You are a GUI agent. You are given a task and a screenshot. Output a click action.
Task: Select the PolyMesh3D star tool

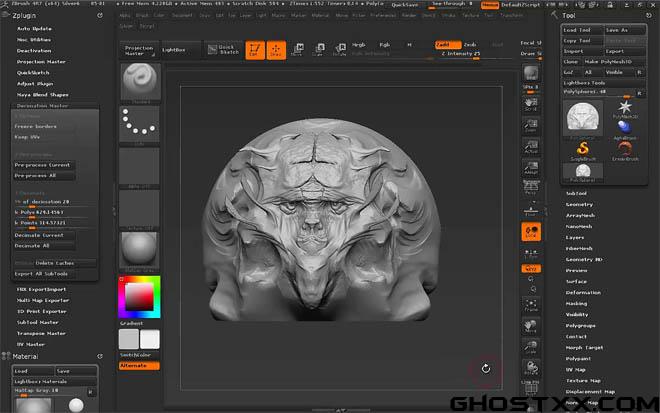coord(625,109)
